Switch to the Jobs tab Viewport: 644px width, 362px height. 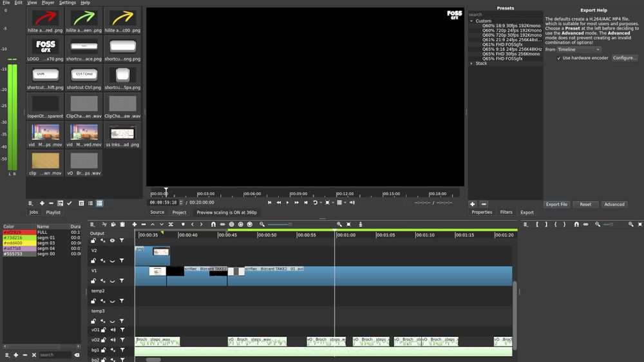point(33,213)
